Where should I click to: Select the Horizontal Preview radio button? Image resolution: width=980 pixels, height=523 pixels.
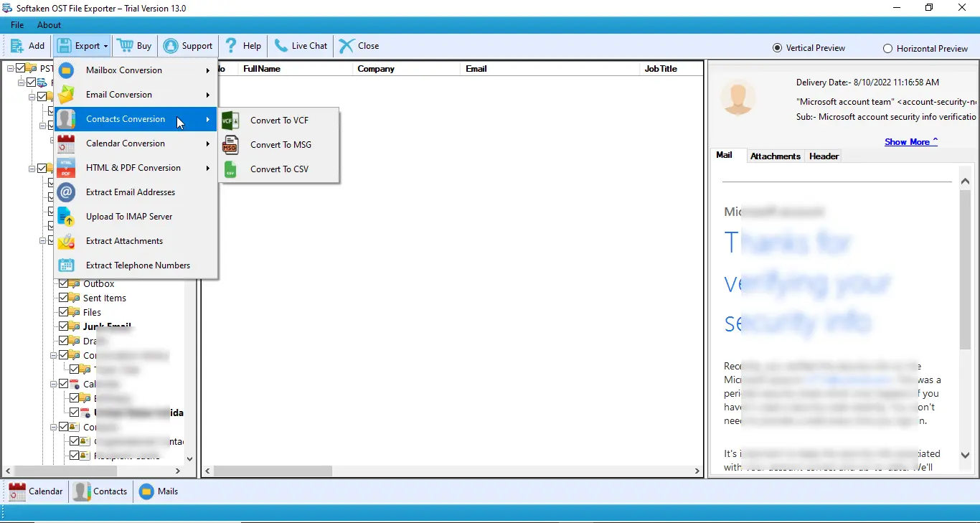click(x=887, y=48)
